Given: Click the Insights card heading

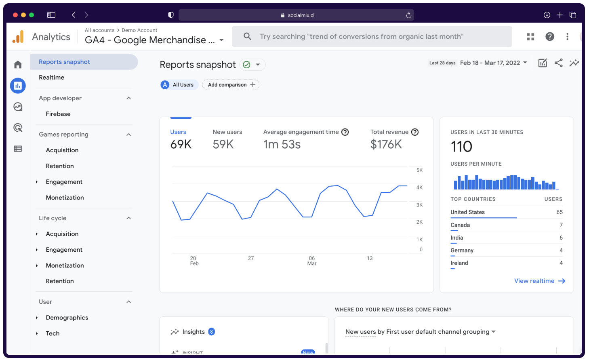Looking at the screenshot, I should [x=194, y=332].
